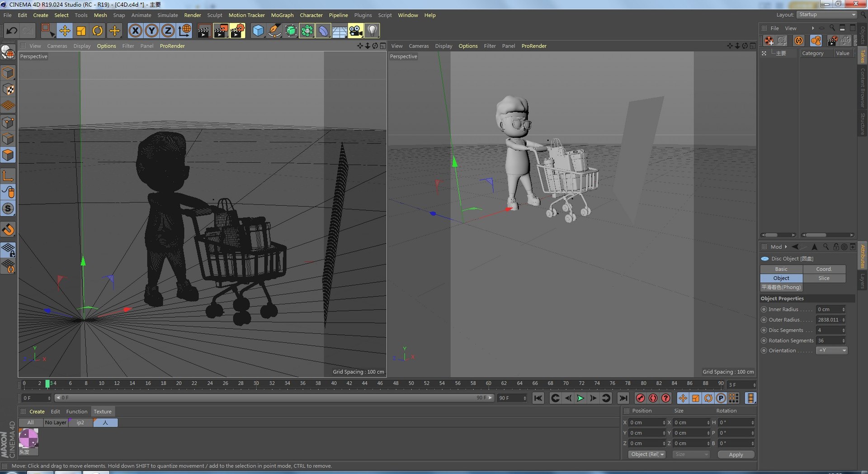
Task: Add a Camera object
Action: tap(356, 31)
